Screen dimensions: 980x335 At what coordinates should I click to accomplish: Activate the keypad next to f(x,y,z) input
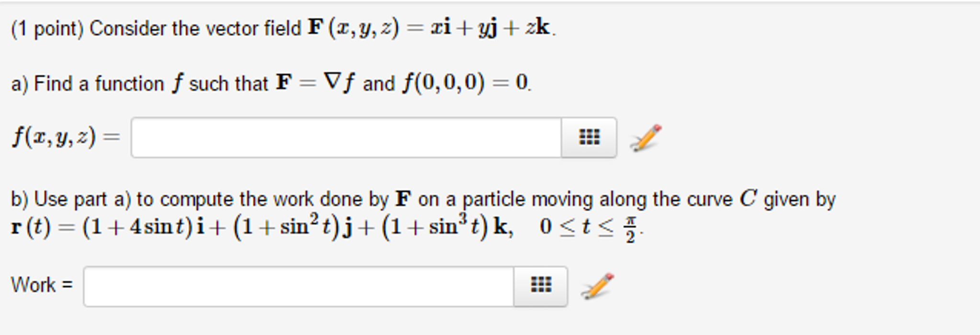[x=589, y=138]
